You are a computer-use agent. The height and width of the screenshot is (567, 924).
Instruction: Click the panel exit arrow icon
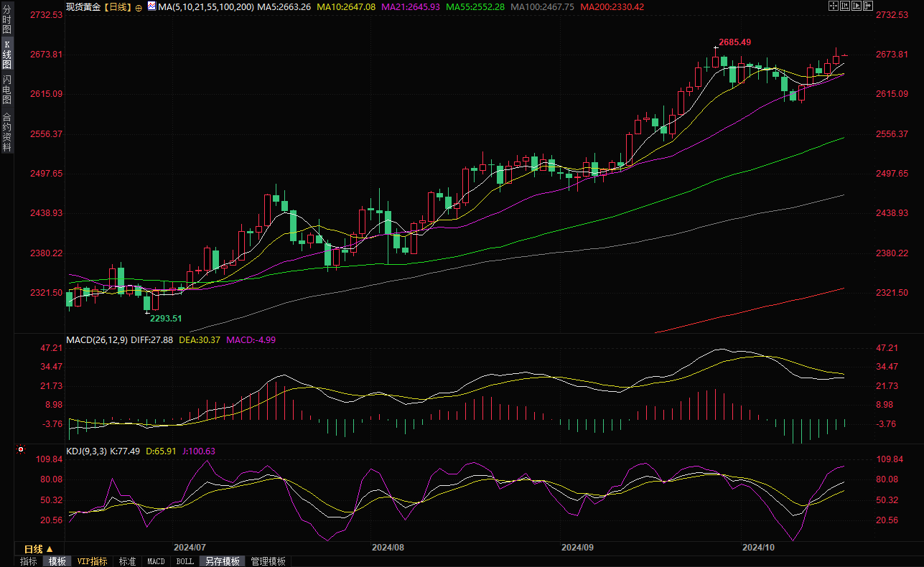(868, 6)
